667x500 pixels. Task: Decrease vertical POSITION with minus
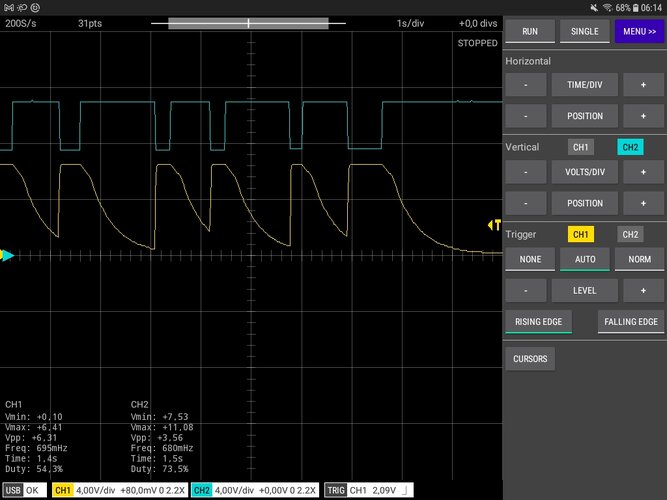[526, 203]
